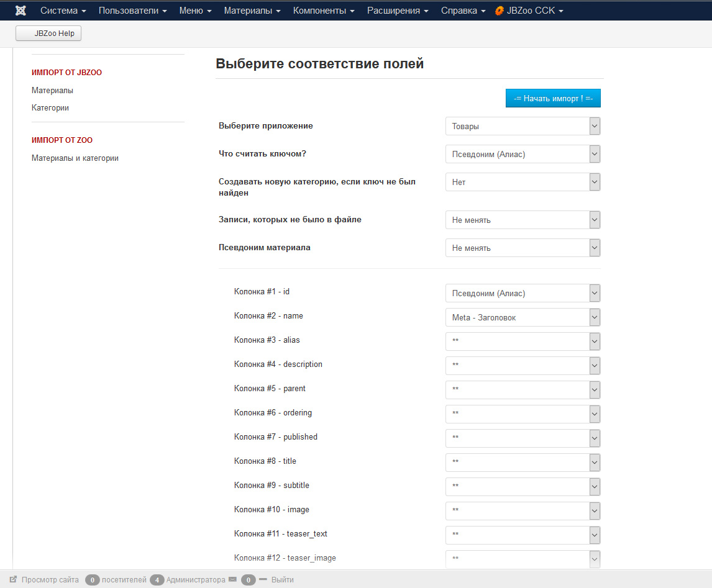Open the Категории import link

point(50,108)
